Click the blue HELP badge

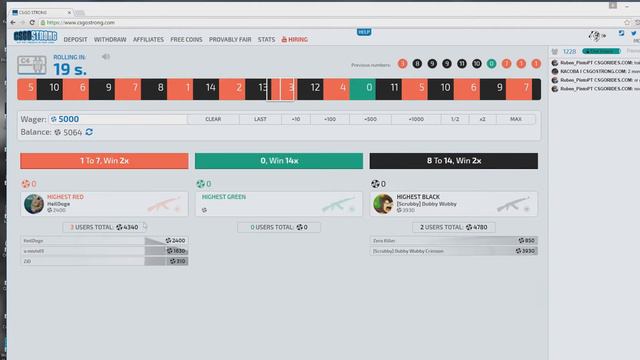pos(364,32)
